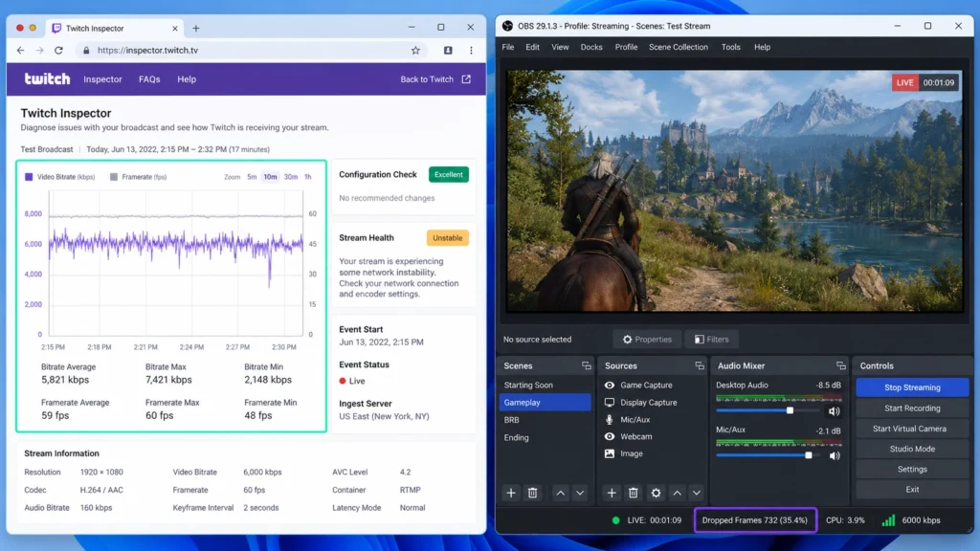Open OBS Help menu
980x551 pixels.
[762, 47]
